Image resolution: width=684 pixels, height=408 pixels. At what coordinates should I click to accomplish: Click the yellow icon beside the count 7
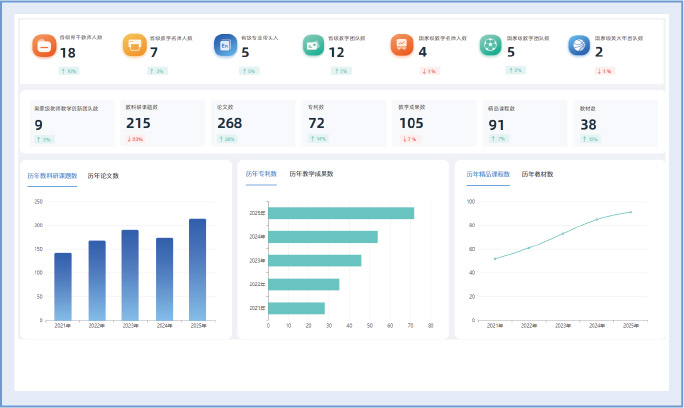pos(135,47)
